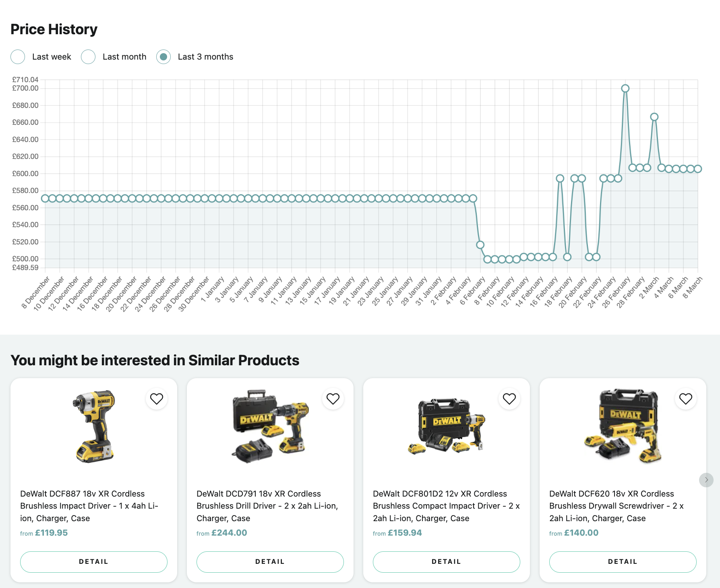Click the 8 December first data point
The image size is (720, 588).
tap(45, 199)
